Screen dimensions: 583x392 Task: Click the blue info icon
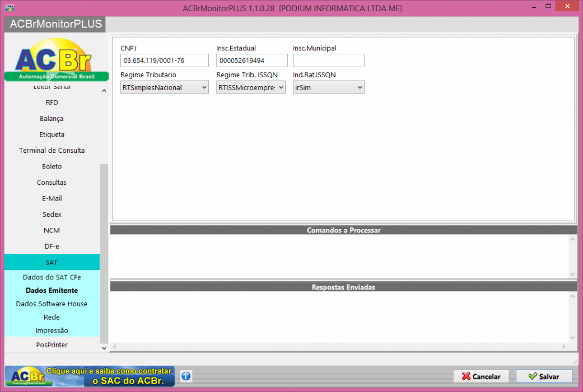(x=186, y=376)
